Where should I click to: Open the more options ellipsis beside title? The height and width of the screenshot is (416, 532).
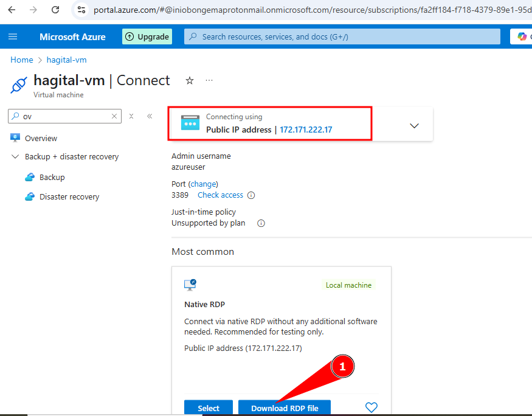coord(209,80)
